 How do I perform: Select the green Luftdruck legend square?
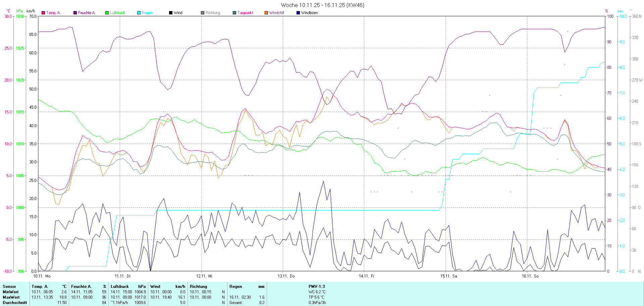click(107, 13)
